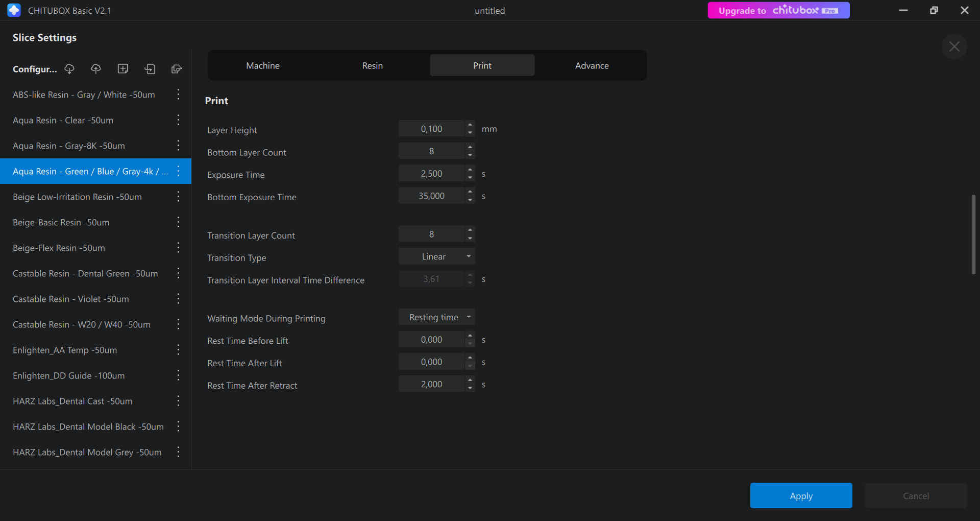The image size is (980, 521).
Task: Click the Upgrade to Chitubox Pro button
Action: point(778,10)
